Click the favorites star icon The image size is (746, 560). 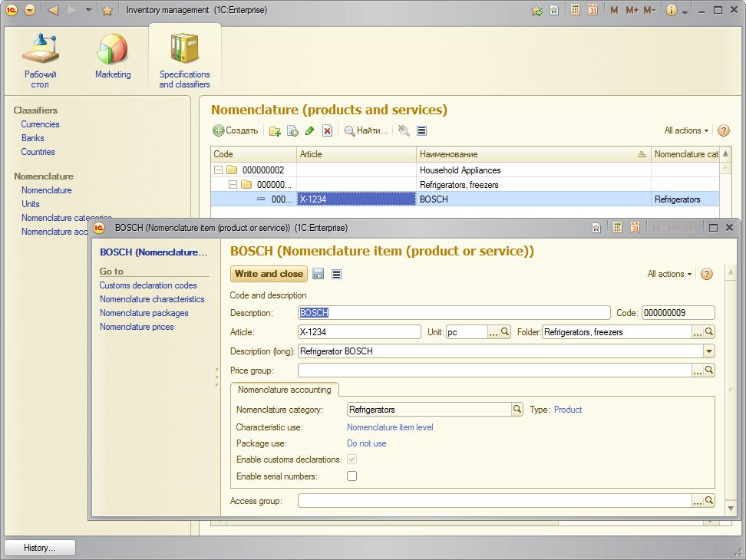click(x=107, y=10)
